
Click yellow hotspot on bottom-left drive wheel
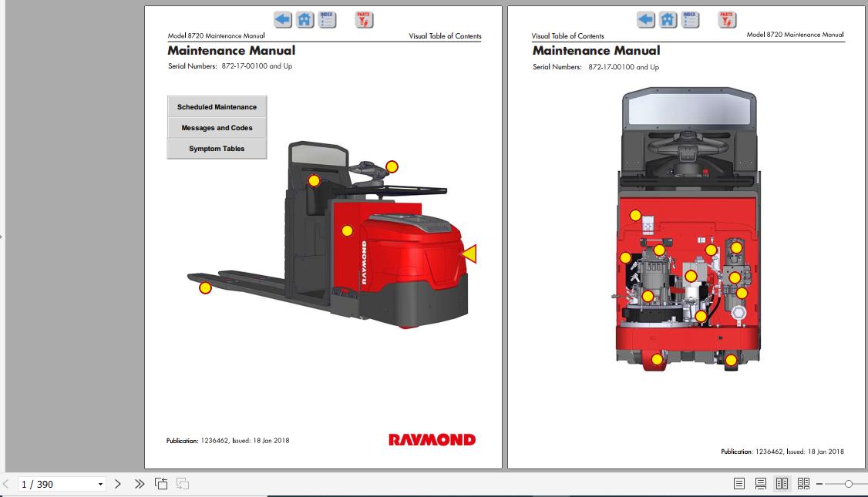click(x=657, y=360)
